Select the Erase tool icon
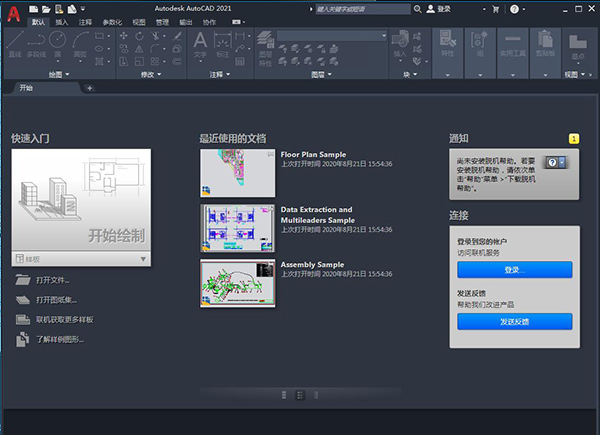This screenshot has height=435, width=600. point(177,36)
